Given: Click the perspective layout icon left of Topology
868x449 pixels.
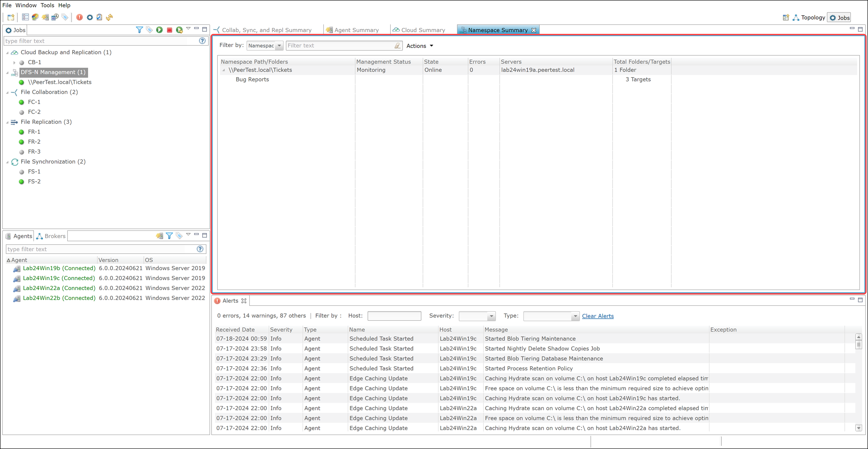Looking at the screenshot, I should click(x=786, y=18).
